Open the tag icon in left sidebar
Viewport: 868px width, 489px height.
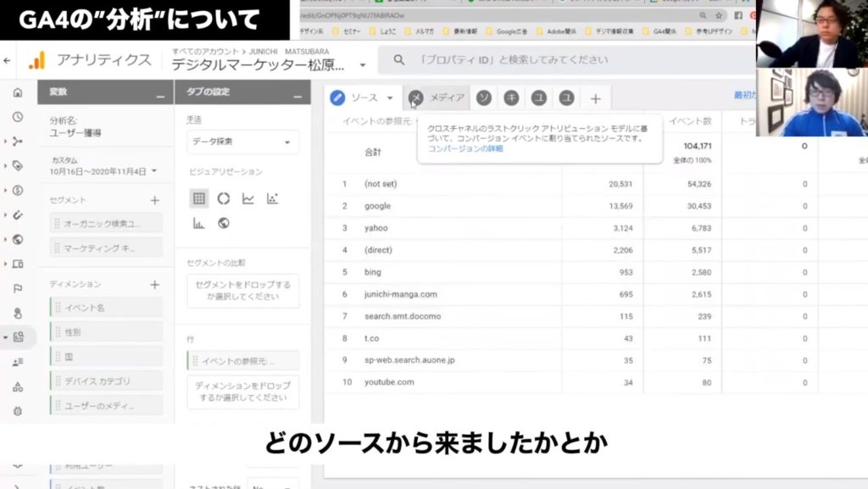[18, 165]
